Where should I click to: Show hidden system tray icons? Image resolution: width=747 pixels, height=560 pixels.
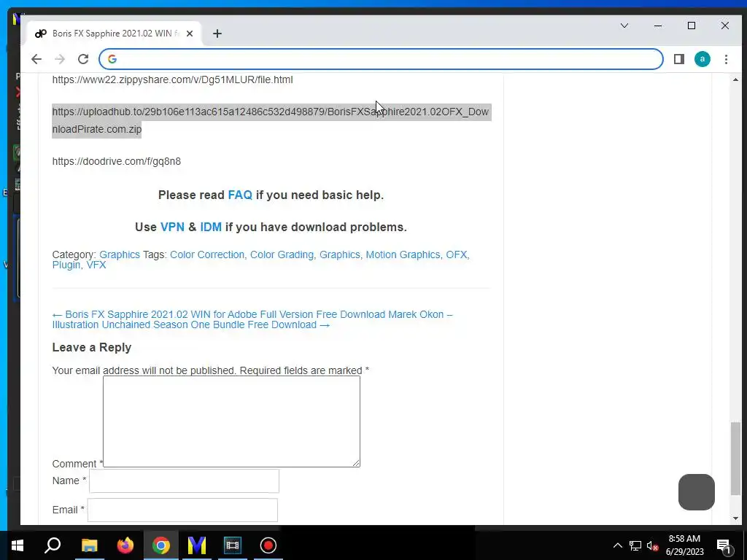tap(617, 545)
